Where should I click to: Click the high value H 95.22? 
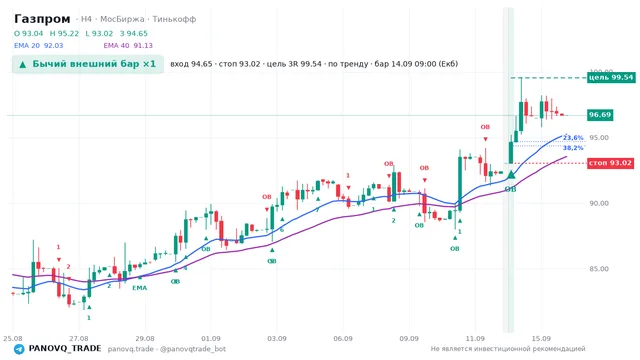coord(64,33)
